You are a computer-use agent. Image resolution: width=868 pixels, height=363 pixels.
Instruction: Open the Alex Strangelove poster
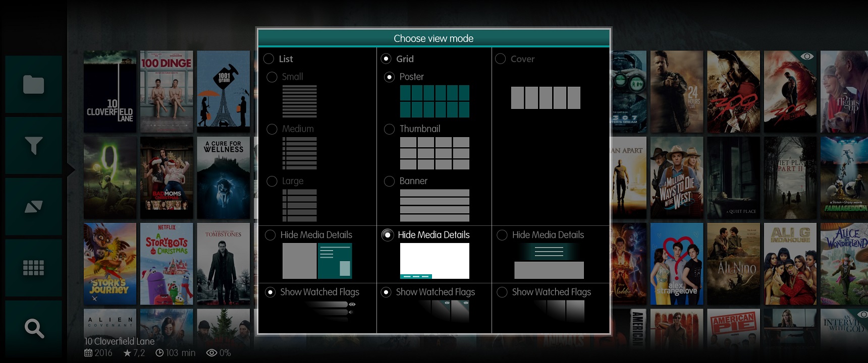[677, 264]
